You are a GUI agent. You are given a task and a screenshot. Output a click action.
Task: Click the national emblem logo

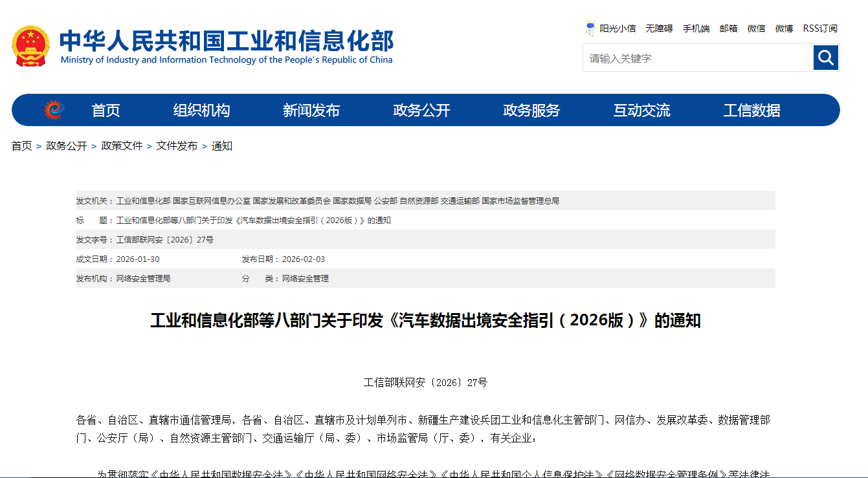coord(30,45)
